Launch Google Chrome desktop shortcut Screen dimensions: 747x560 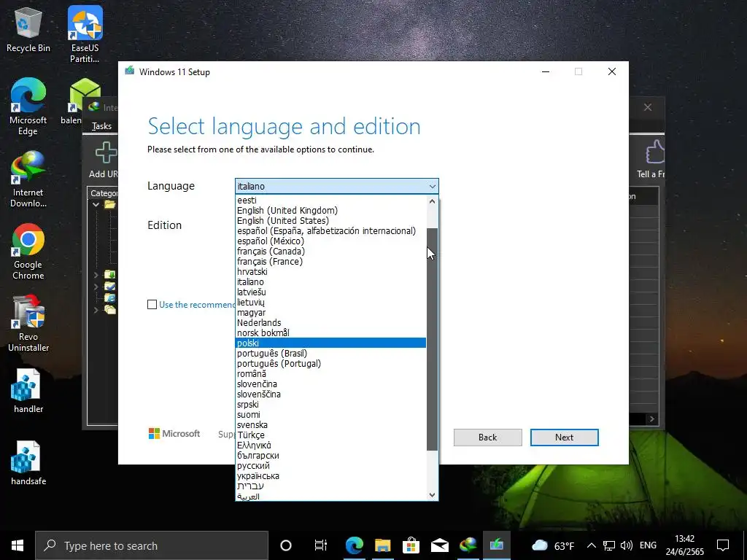tap(28, 252)
